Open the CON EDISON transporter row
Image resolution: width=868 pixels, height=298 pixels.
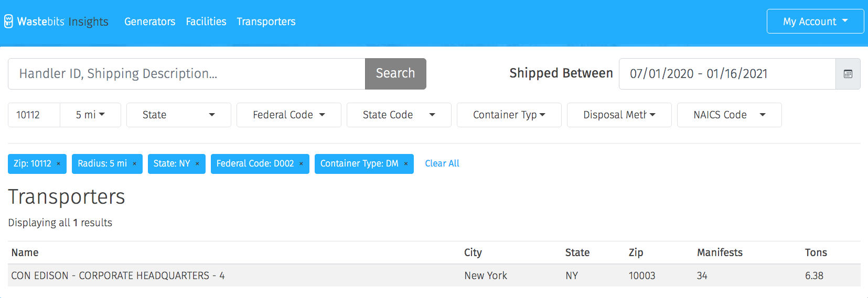434,275
